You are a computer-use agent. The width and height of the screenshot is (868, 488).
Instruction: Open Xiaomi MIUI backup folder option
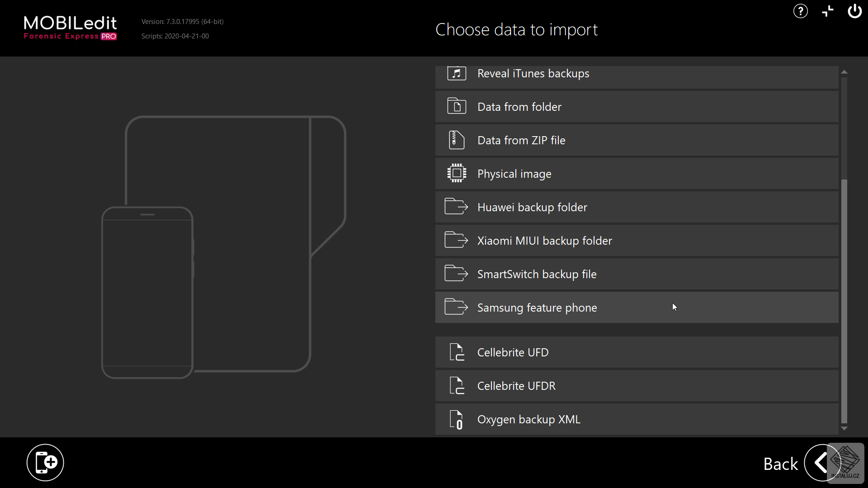[x=544, y=240]
